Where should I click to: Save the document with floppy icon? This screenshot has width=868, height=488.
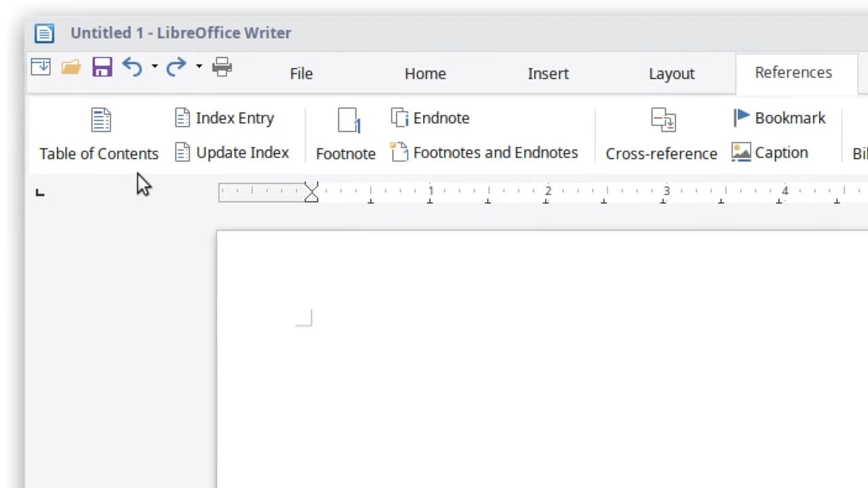(102, 67)
